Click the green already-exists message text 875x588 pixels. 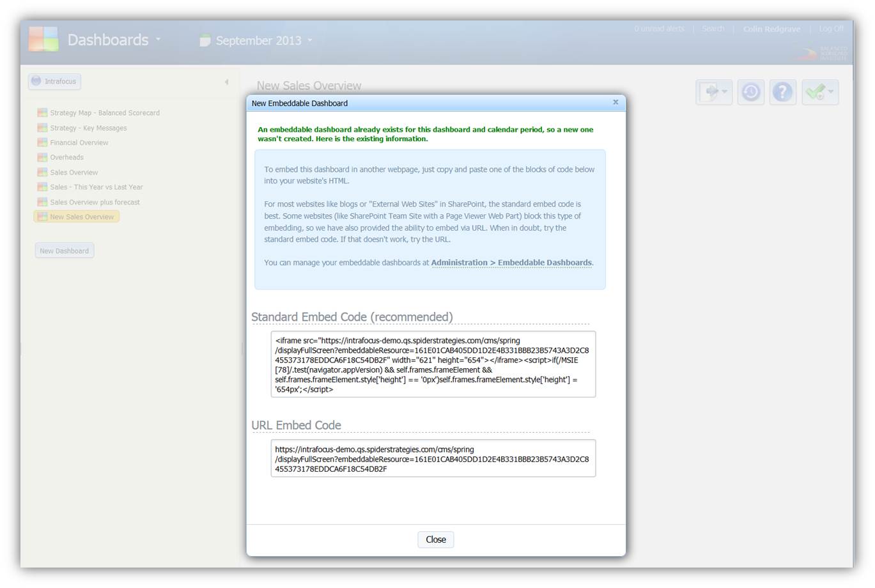point(426,134)
